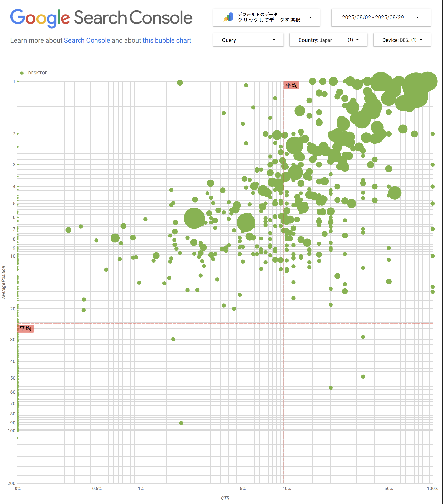
Task: Click the Looker Studio data source icon
Action: tap(229, 17)
